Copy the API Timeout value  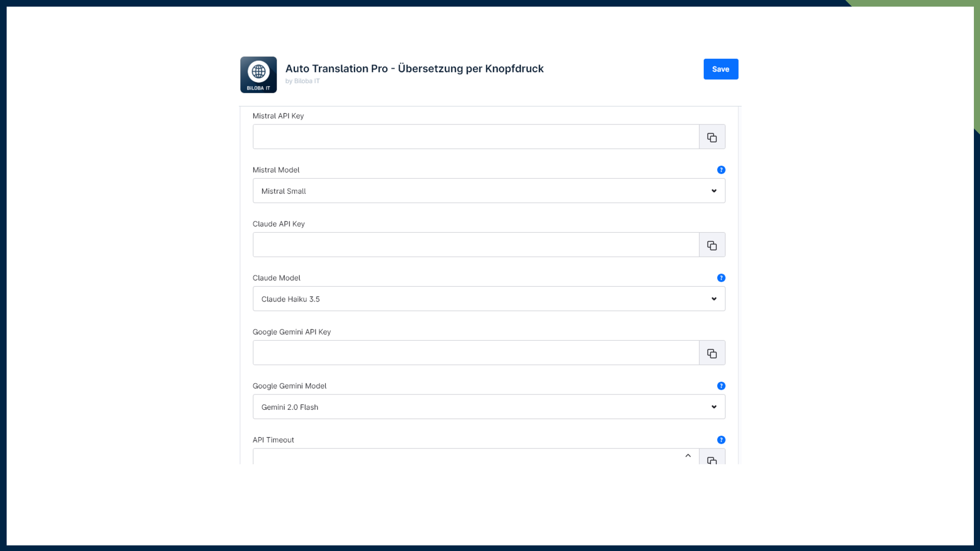pyautogui.click(x=712, y=459)
